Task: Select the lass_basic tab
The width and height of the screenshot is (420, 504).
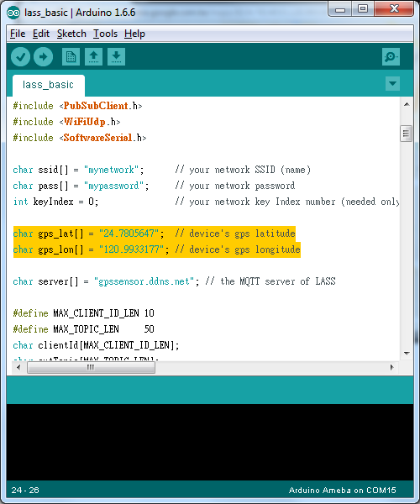Action: click(x=48, y=85)
